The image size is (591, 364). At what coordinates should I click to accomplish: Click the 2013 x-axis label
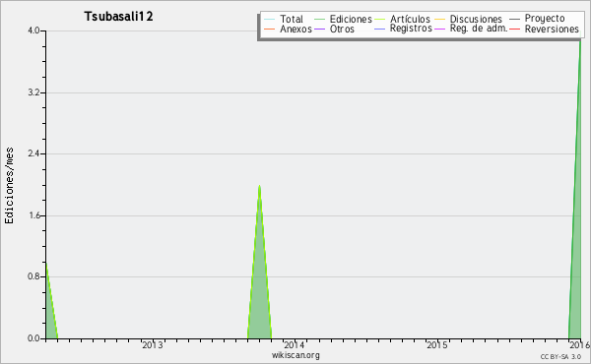pyautogui.click(x=153, y=345)
